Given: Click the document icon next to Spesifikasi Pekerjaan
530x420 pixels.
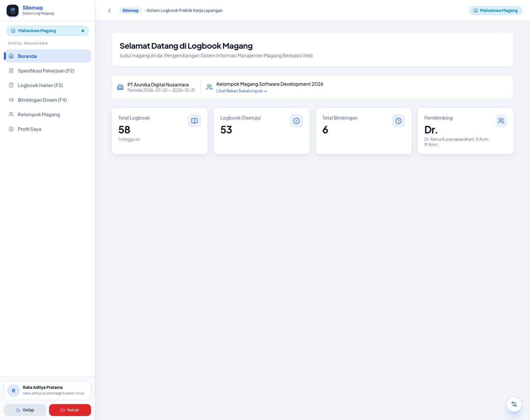Looking at the screenshot, I should click(x=11, y=71).
